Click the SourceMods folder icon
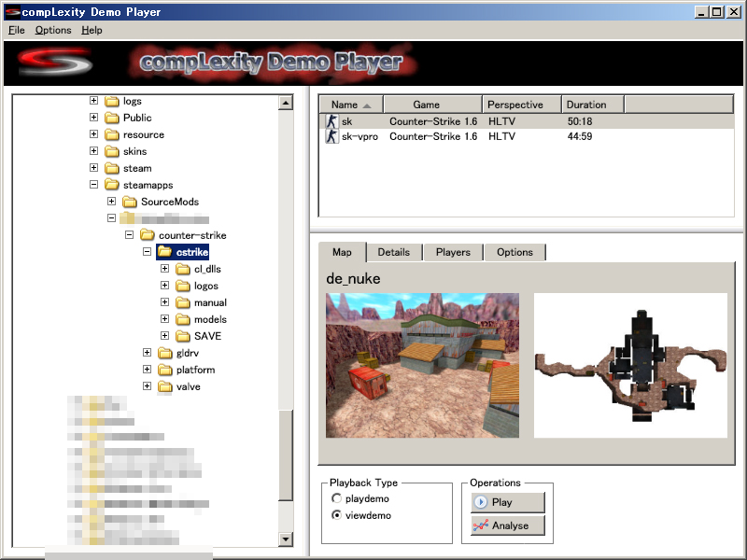This screenshot has width=747, height=560. click(130, 202)
